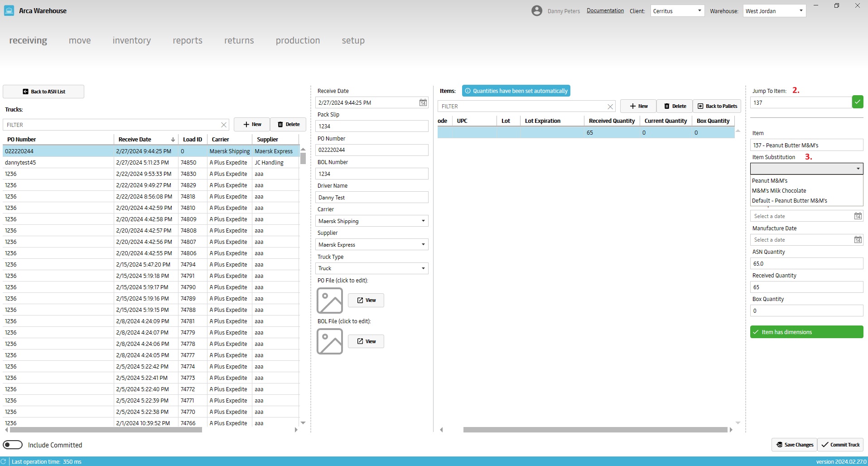This screenshot has width=868, height=466.
Task: Click the Box Quantity input field
Action: [x=806, y=311]
